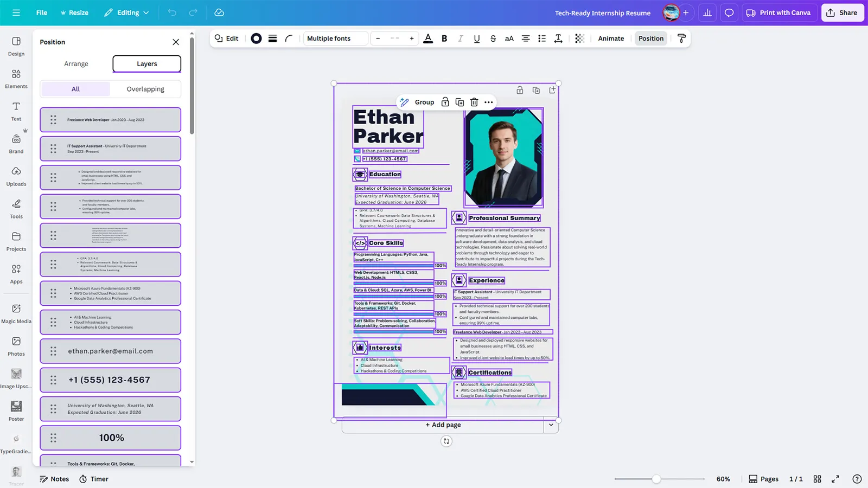Toggle underline formatting

476,38
